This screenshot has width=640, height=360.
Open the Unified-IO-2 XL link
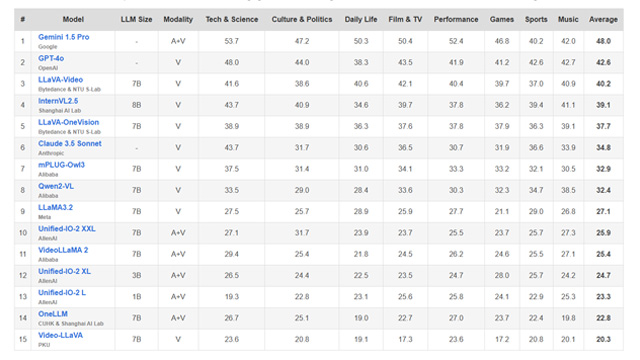pos(64,271)
